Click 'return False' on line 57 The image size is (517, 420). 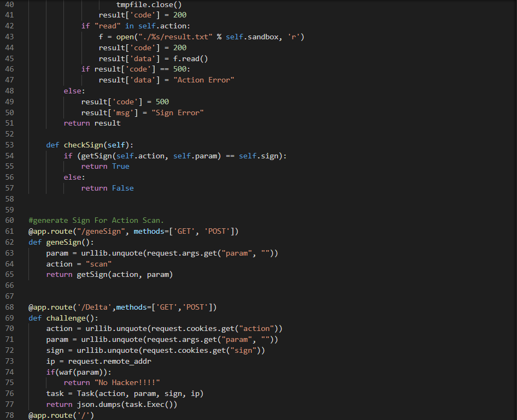point(108,188)
